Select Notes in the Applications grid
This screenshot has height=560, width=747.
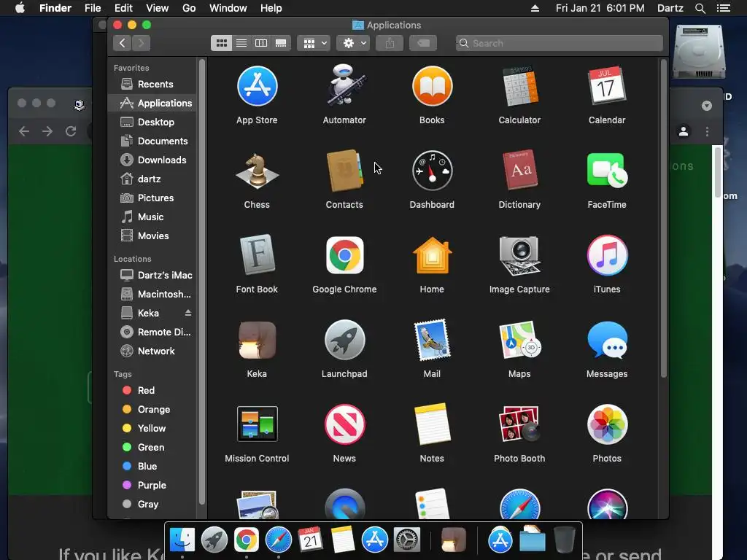tap(432, 424)
